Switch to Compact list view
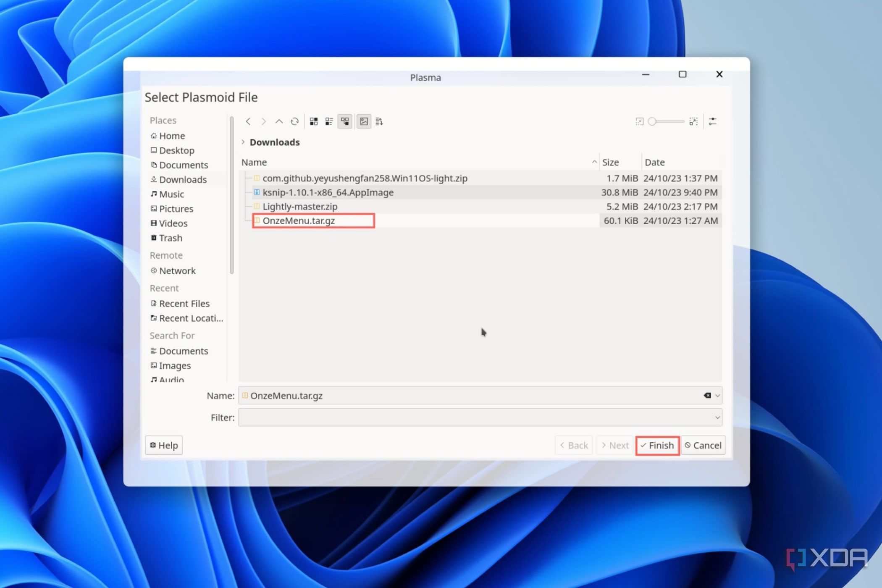 pyautogui.click(x=329, y=121)
